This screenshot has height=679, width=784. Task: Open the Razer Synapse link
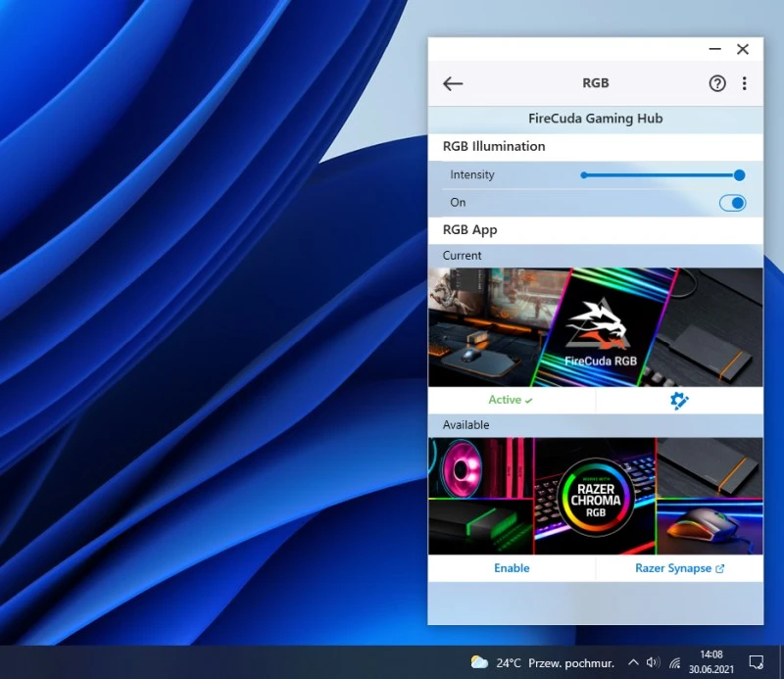(672, 568)
